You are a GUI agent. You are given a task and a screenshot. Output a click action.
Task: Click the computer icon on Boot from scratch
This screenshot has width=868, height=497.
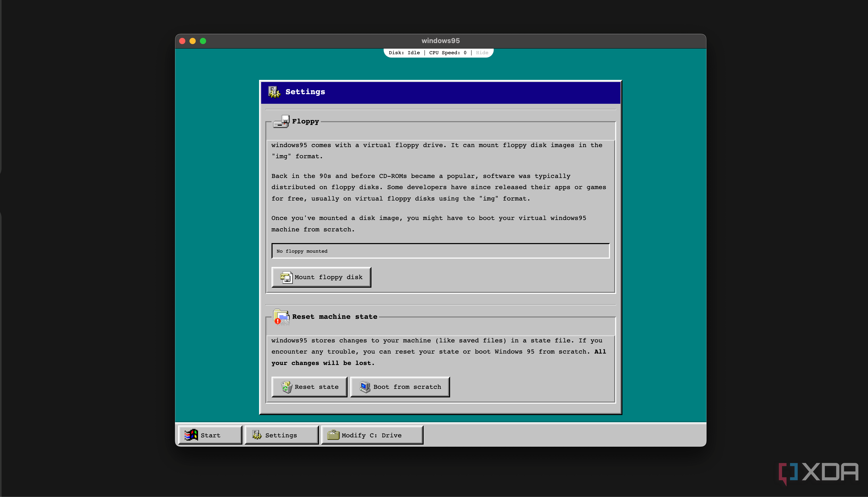click(x=365, y=387)
